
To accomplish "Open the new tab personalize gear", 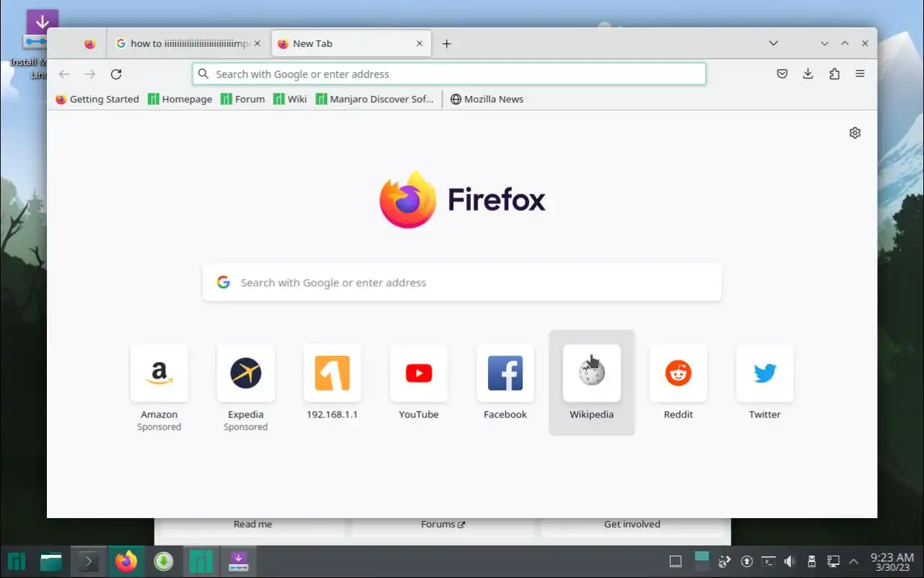I will pyautogui.click(x=855, y=133).
